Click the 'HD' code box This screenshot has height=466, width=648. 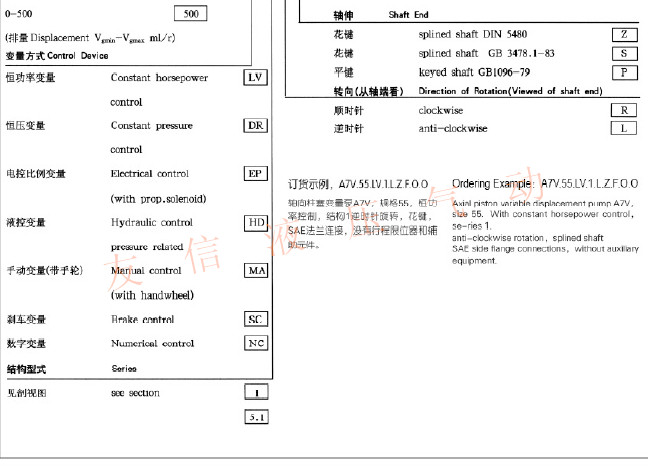(256, 223)
